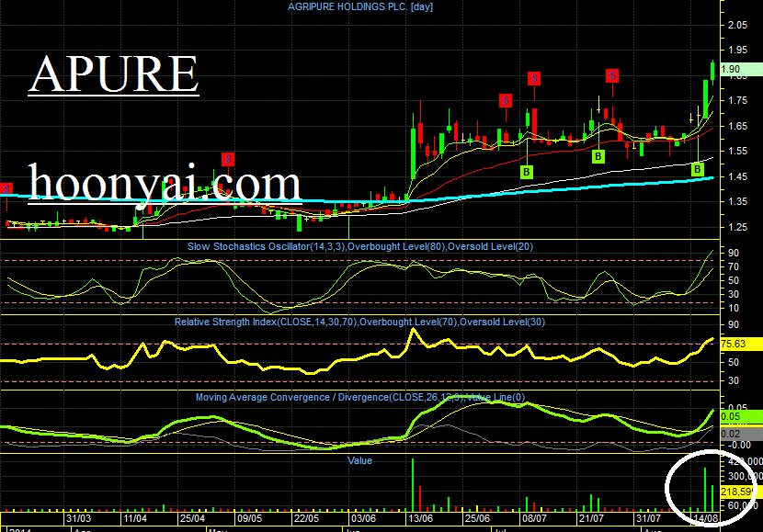
Task: Click the 1.55 price axis label
Action: [x=737, y=151]
